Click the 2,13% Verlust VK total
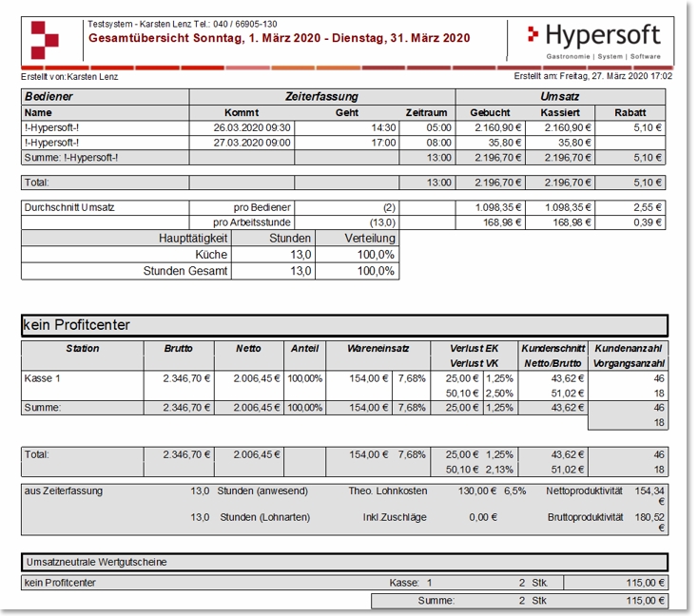This screenshot has height=616, width=698. 499,470
